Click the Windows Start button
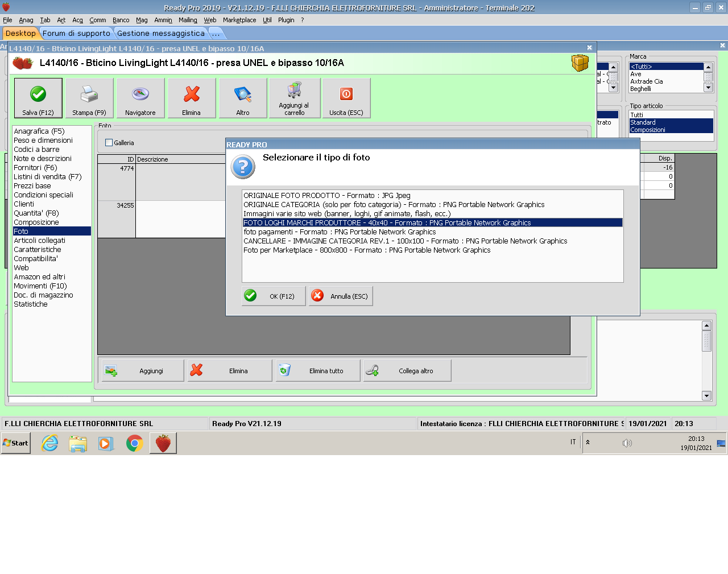 [x=16, y=443]
